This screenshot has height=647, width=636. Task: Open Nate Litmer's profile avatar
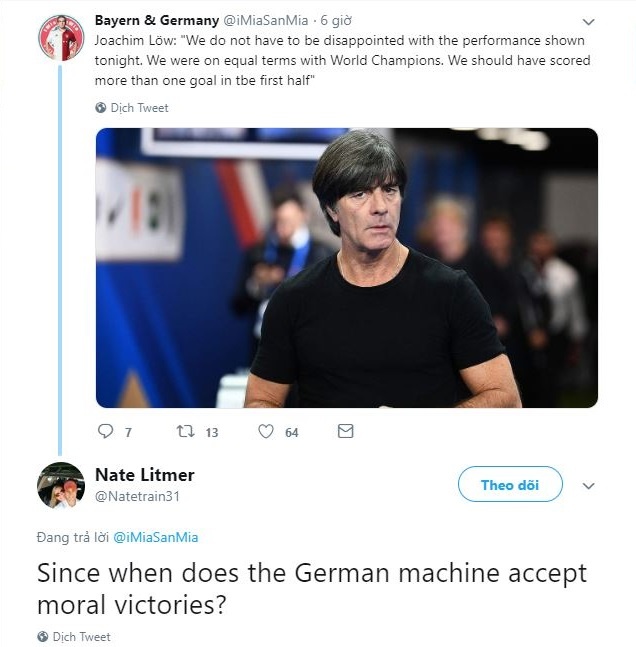point(61,486)
